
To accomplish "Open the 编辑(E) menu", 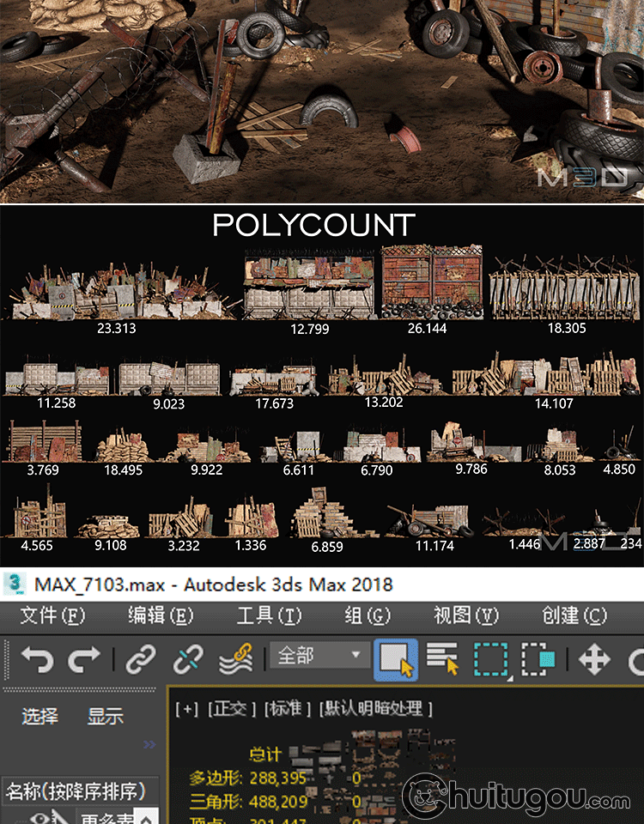I will click(x=161, y=615).
